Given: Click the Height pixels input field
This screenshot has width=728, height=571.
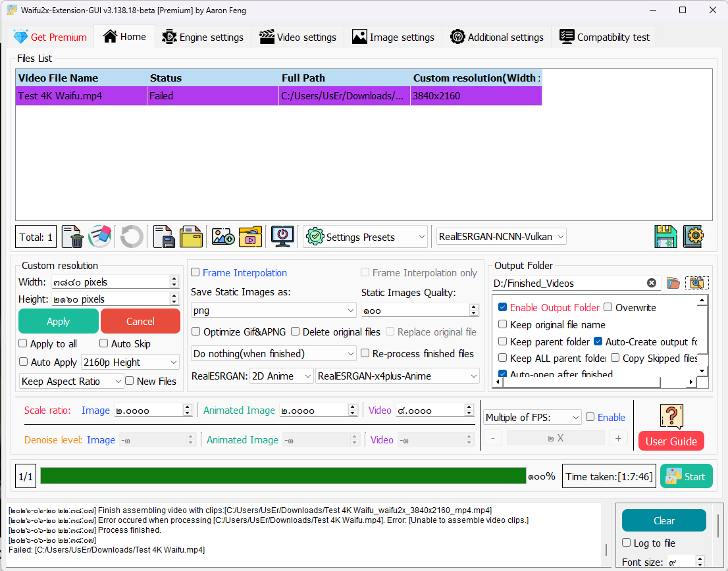Looking at the screenshot, I should tap(111, 299).
